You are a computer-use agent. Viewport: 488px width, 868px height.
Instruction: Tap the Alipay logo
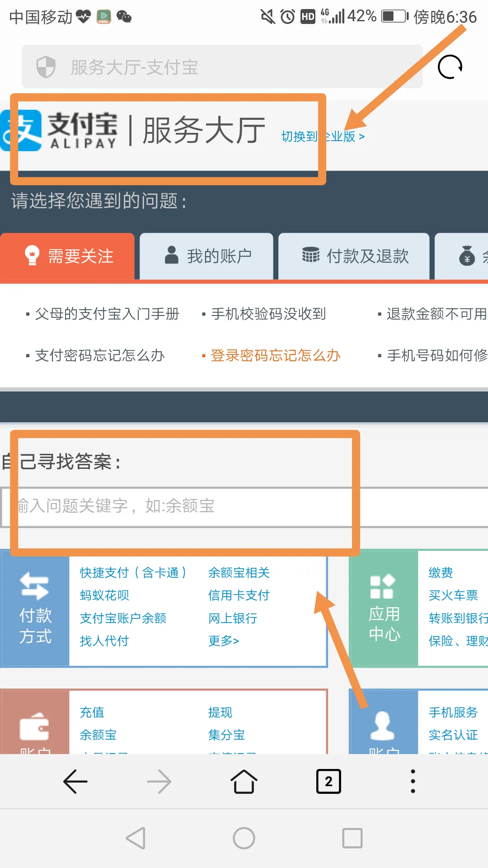coord(59,130)
